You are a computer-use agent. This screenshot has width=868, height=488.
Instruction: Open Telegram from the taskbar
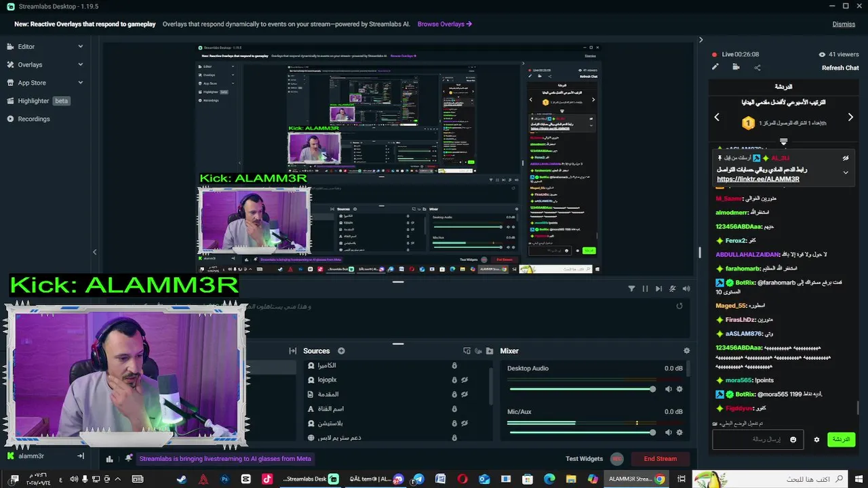coord(418,479)
